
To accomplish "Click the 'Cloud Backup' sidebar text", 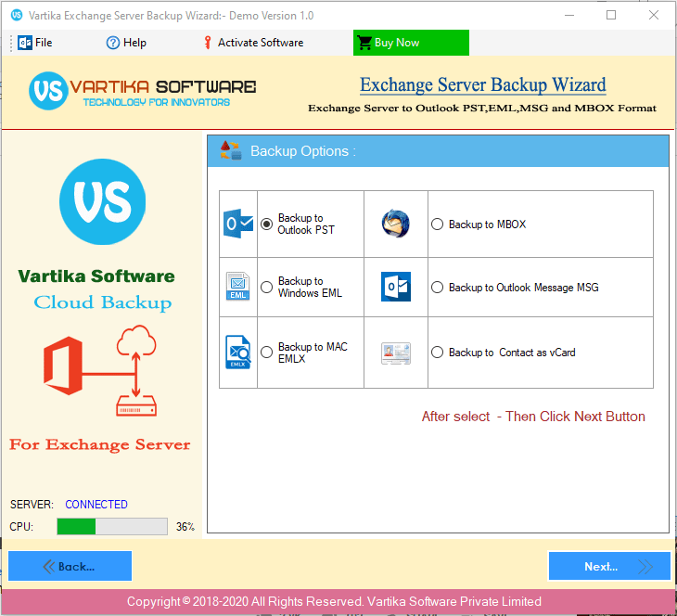I will (x=103, y=302).
